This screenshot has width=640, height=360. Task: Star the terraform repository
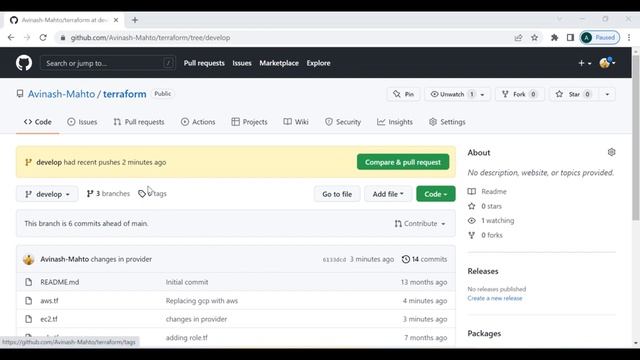point(573,94)
